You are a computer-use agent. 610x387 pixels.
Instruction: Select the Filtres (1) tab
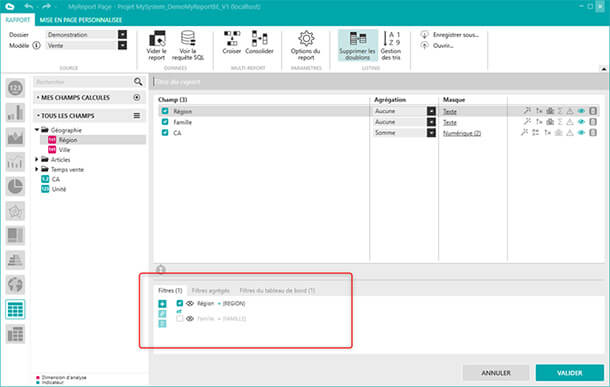pos(170,291)
